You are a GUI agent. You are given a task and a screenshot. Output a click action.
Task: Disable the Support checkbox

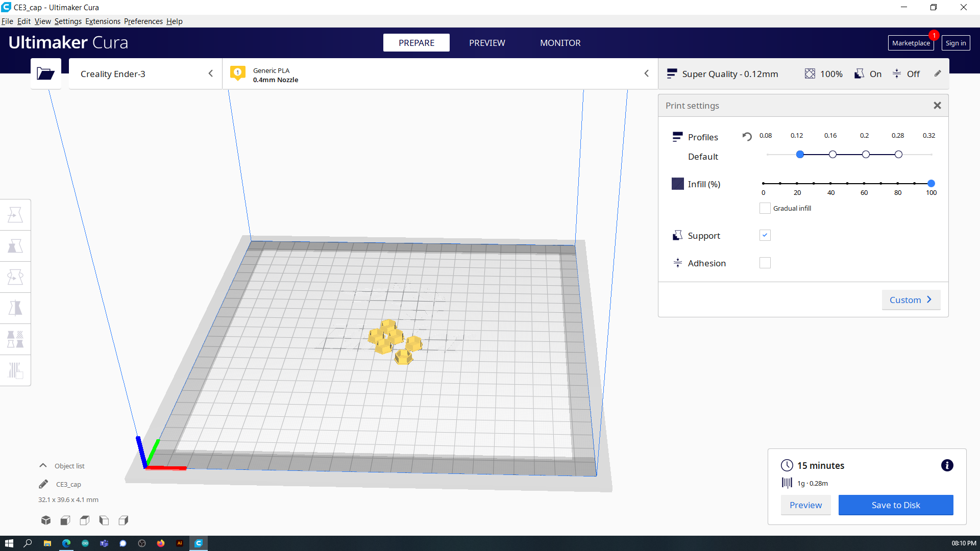click(765, 235)
